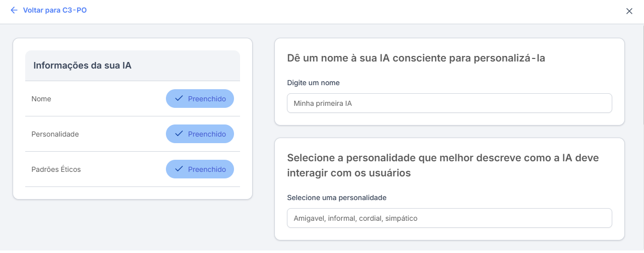Select the Padrões Éticos item in the info list
Viewport: 644px width, 253px height.
[56, 169]
